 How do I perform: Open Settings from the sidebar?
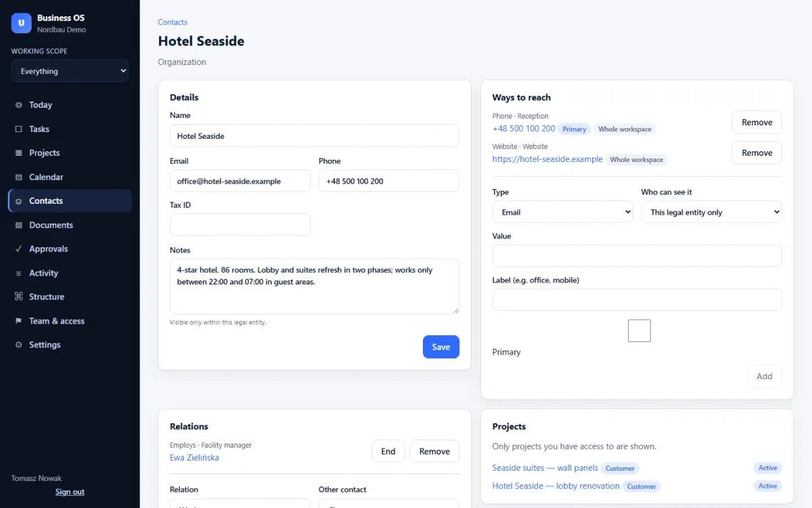pos(70,345)
